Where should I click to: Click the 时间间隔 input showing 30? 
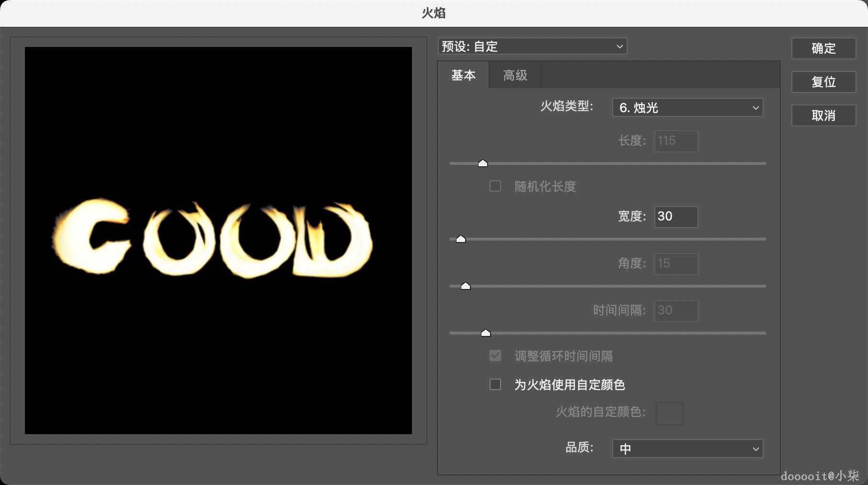pos(675,311)
